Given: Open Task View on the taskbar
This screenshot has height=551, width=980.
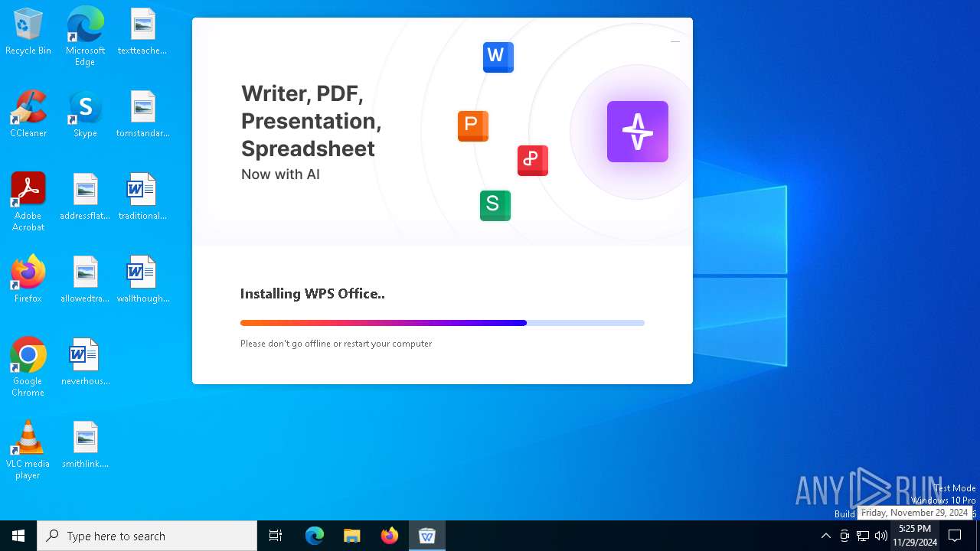Looking at the screenshot, I should pos(276,536).
